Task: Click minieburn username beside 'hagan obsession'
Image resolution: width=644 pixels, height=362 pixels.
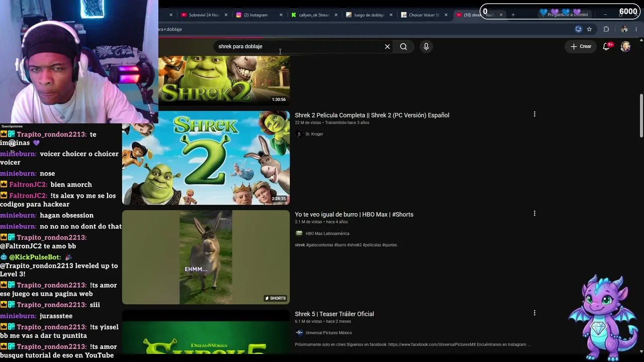Action: click(18, 215)
